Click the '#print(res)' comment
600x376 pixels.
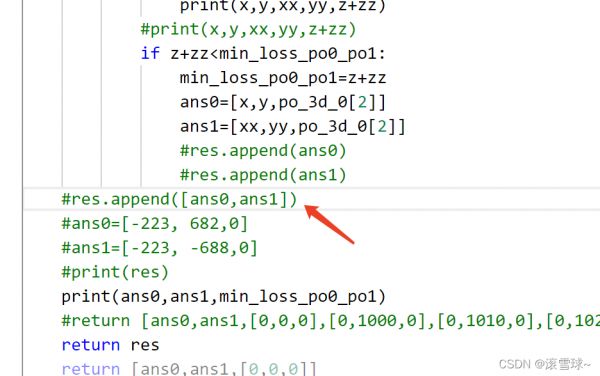click(115, 272)
